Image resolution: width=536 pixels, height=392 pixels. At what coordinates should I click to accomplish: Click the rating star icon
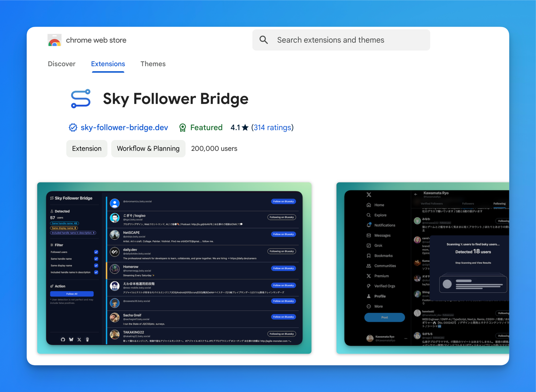click(245, 127)
